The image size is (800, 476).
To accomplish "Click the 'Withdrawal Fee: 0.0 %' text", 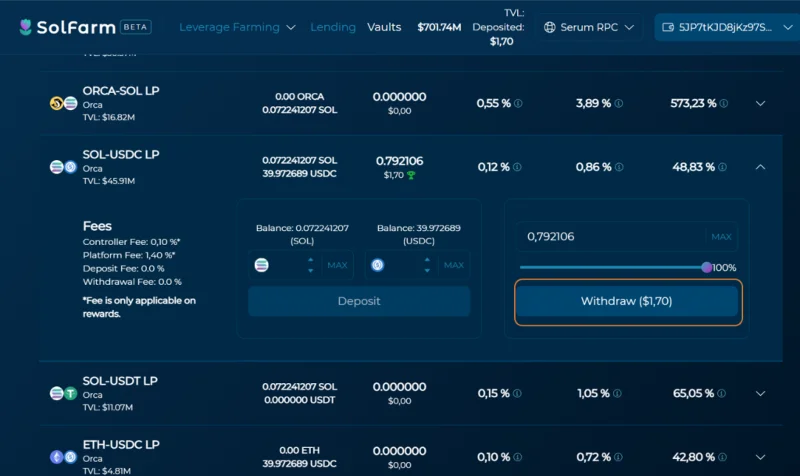I will click(x=132, y=282).
